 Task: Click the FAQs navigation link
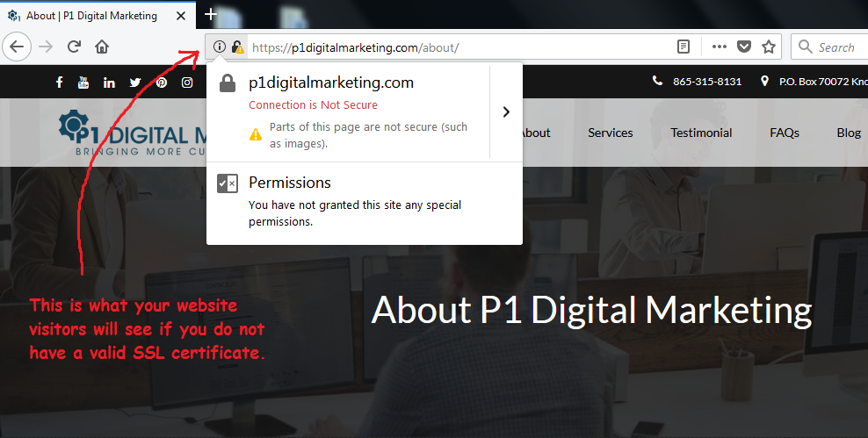(785, 133)
